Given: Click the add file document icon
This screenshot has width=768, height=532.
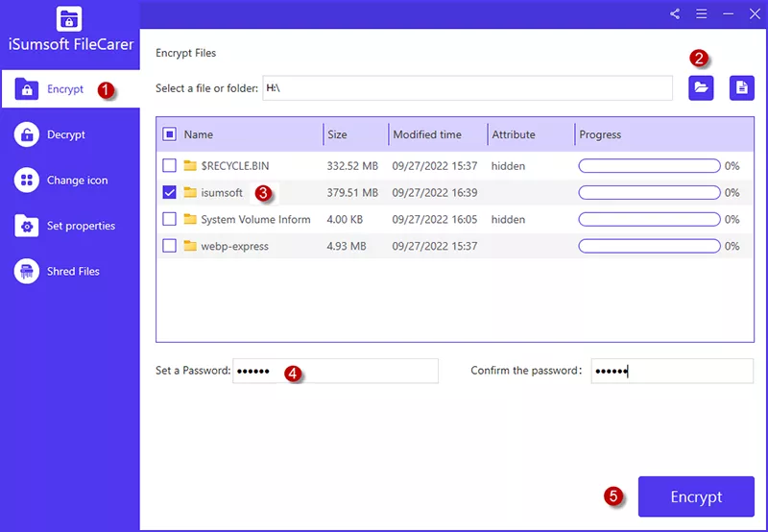Looking at the screenshot, I should tap(741, 87).
